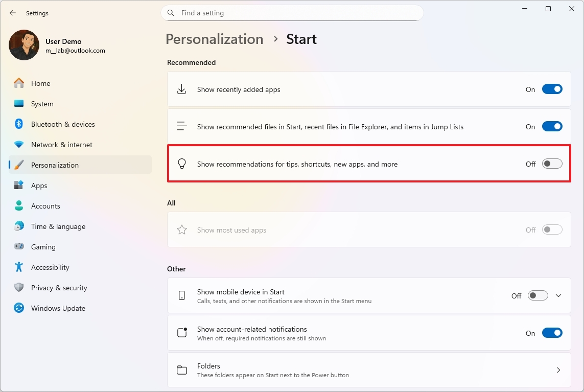The width and height of the screenshot is (584, 392).
Task: Toggle Show account-related notifications off
Action: click(x=552, y=332)
